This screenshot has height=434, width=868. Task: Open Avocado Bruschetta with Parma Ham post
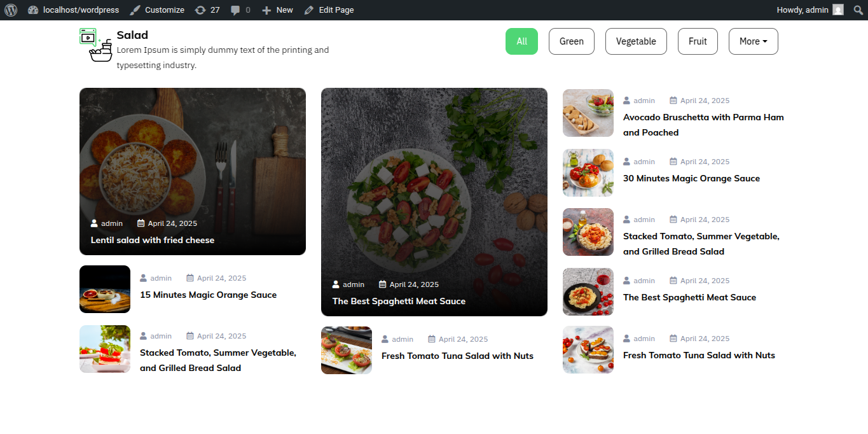tap(703, 125)
